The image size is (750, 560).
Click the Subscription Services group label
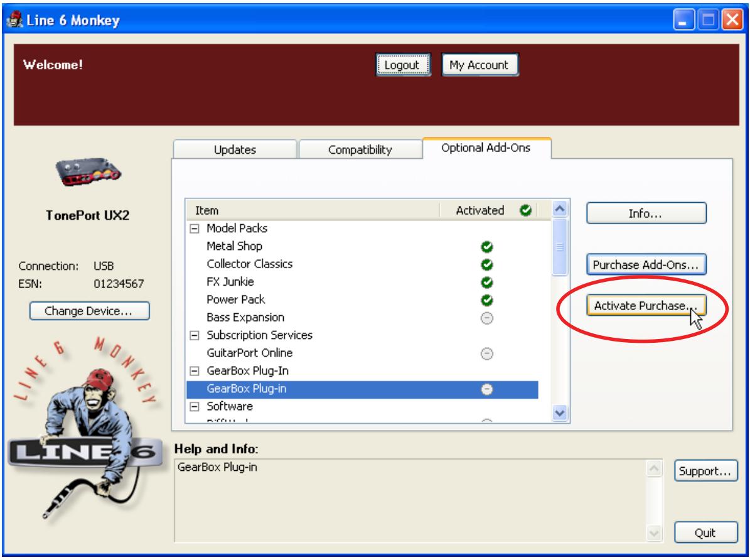point(259,335)
